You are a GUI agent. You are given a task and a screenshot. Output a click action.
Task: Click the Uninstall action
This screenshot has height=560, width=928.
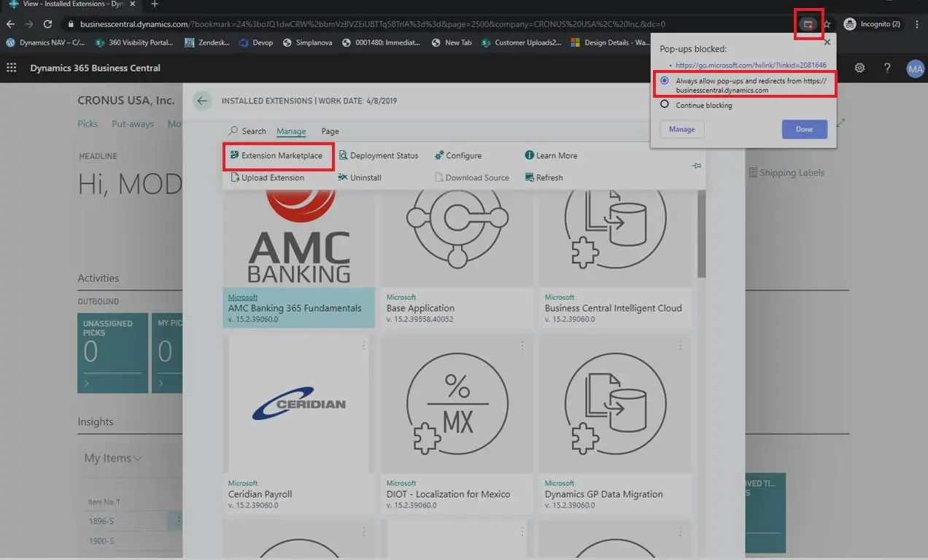pyautogui.click(x=360, y=177)
